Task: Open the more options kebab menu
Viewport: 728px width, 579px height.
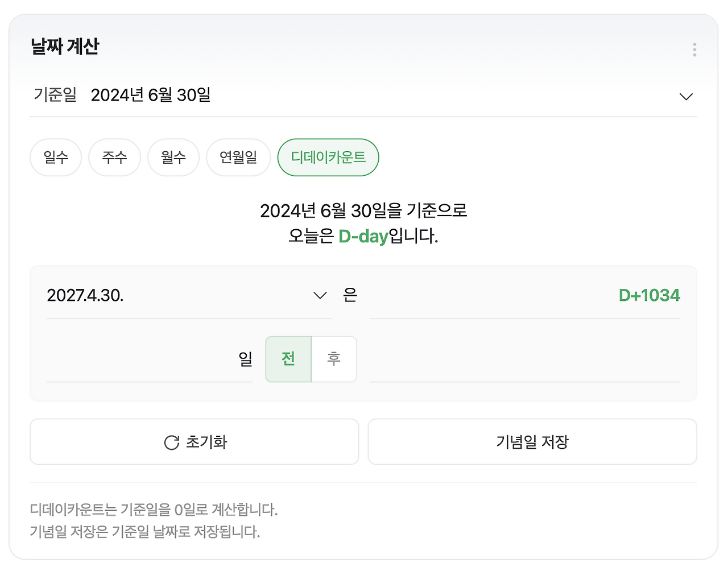Action: point(694,49)
